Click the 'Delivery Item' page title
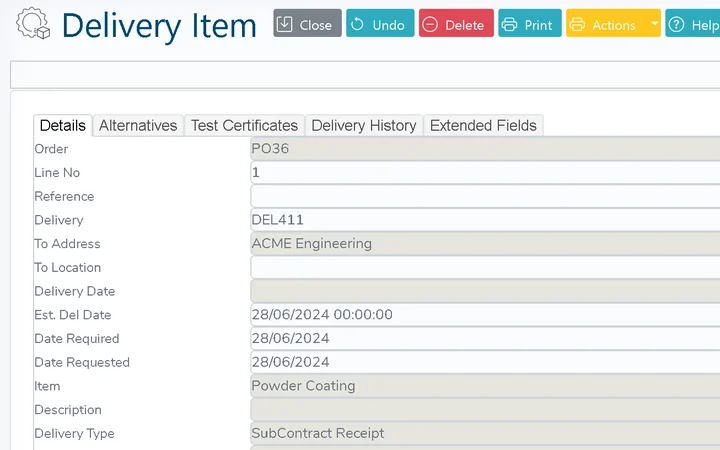 pos(159,26)
